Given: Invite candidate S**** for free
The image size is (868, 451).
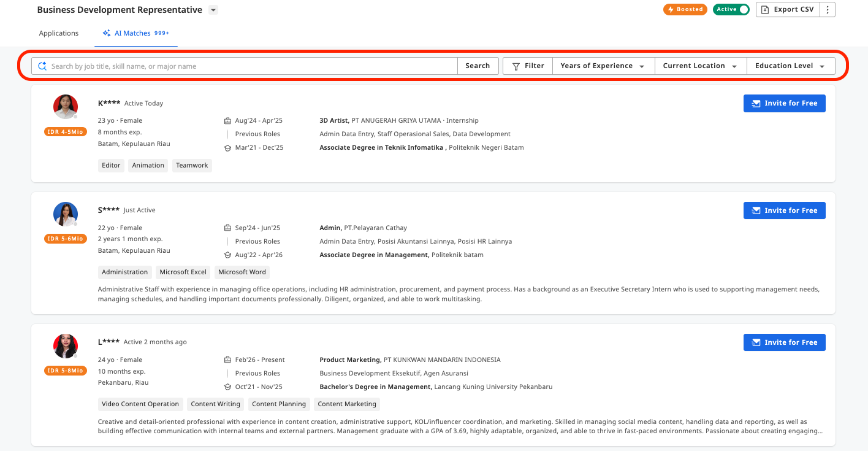Looking at the screenshot, I should 785,210.
